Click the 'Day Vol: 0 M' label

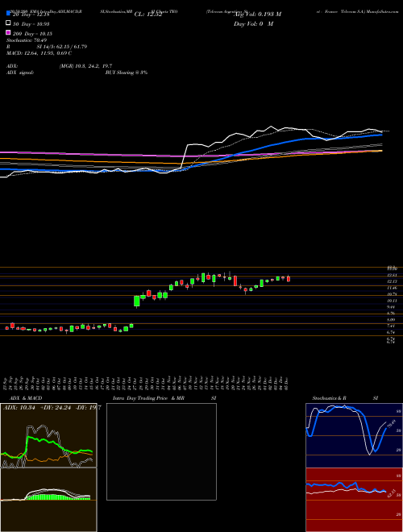(x=253, y=24)
